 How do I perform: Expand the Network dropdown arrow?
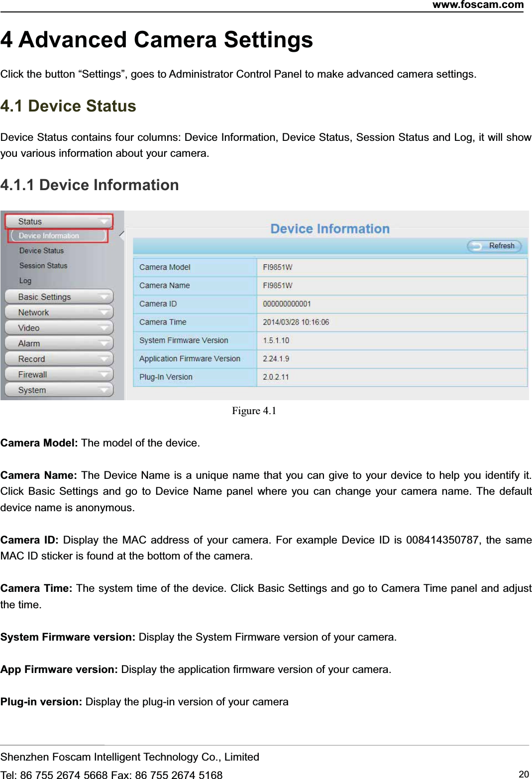pos(105,312)
